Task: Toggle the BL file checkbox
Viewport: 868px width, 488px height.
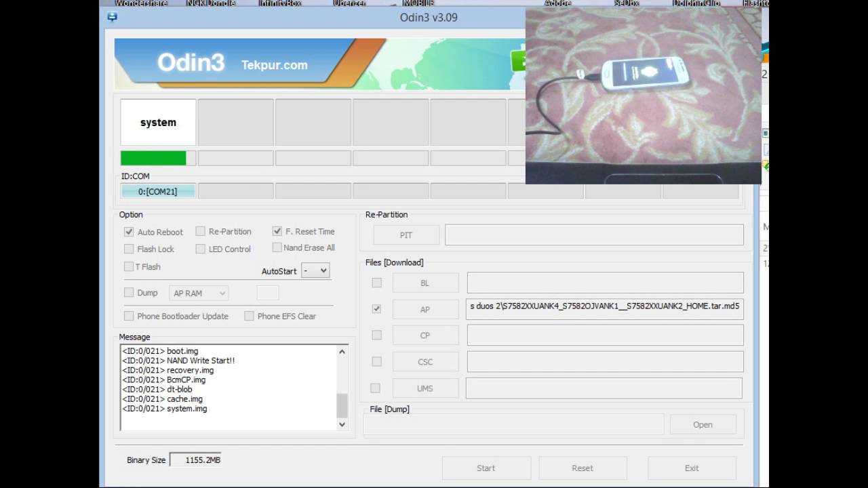Action: (x=376, y=283)
